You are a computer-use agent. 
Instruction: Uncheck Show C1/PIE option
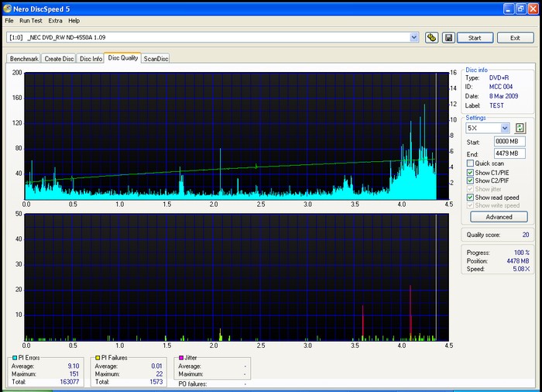pos(470,172)
